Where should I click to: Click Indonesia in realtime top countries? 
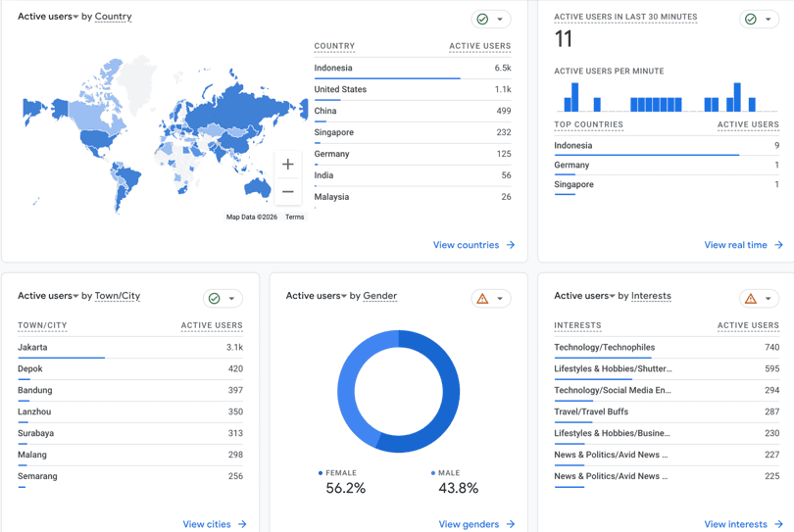click(x=667, y=146)
